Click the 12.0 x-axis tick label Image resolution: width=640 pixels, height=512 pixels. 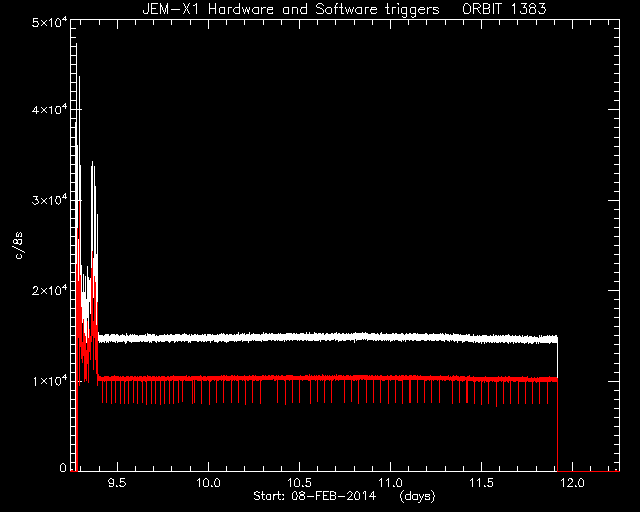(x=572, y=483)
